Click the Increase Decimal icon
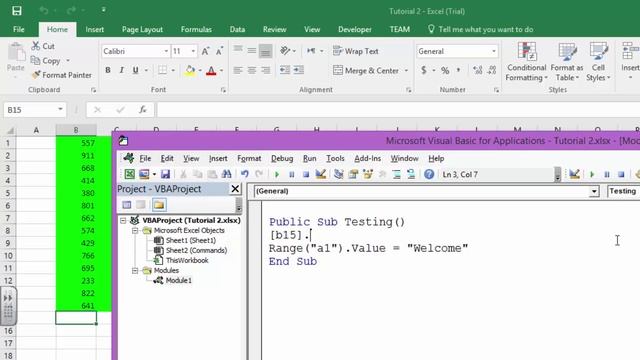 (x=477, y=70)
